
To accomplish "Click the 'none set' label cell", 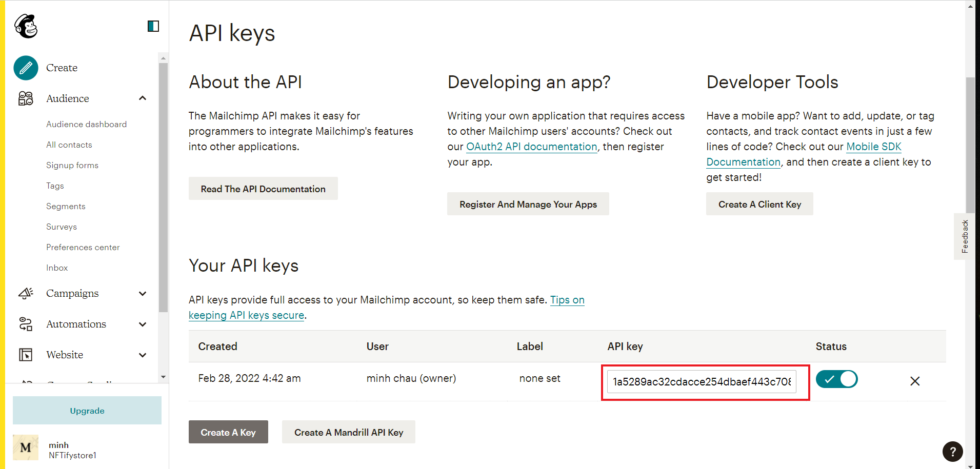I will pyautogui.click(x=539, y=378).
